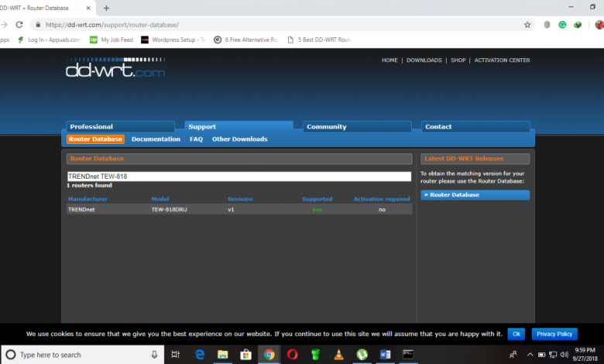Open uTorrent from the taskbar
This screenshot has width=604, height=364.
[x=362, y=355]
